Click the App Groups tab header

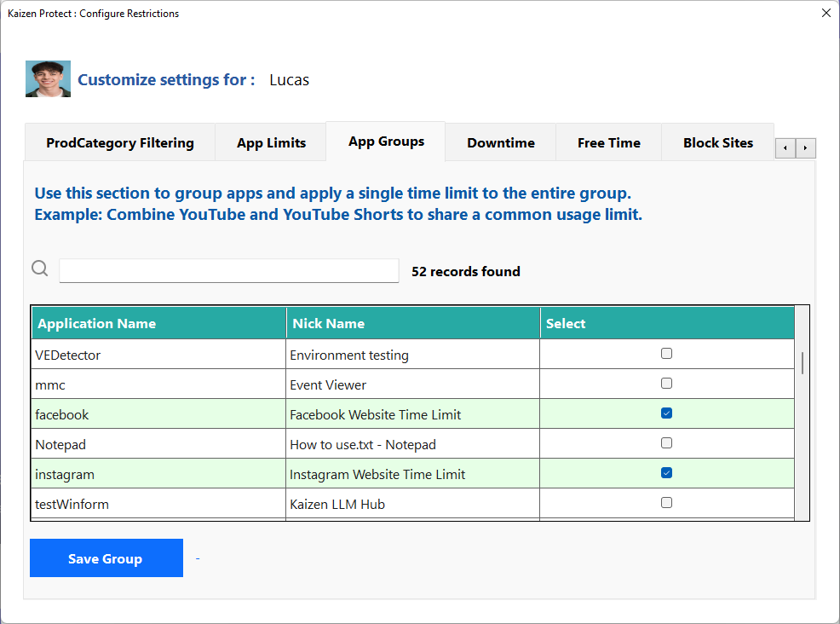point(385,141)
